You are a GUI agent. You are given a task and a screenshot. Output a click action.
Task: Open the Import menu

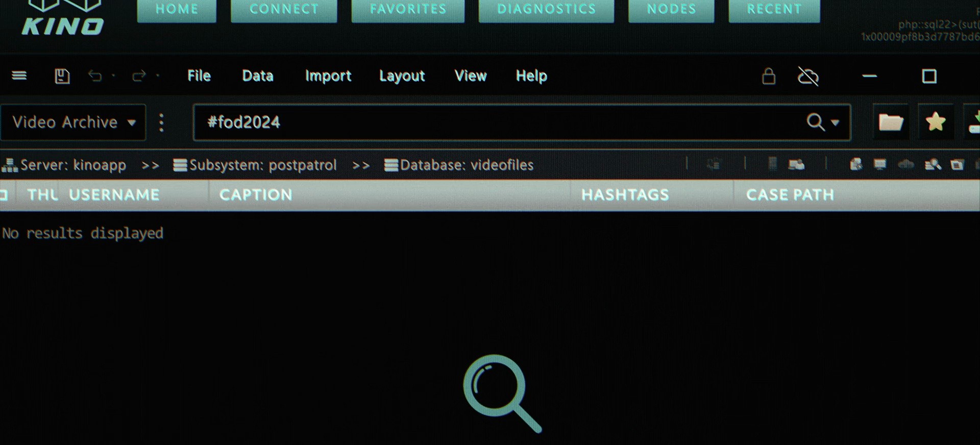pyautogui.click(x=328, y=76)
